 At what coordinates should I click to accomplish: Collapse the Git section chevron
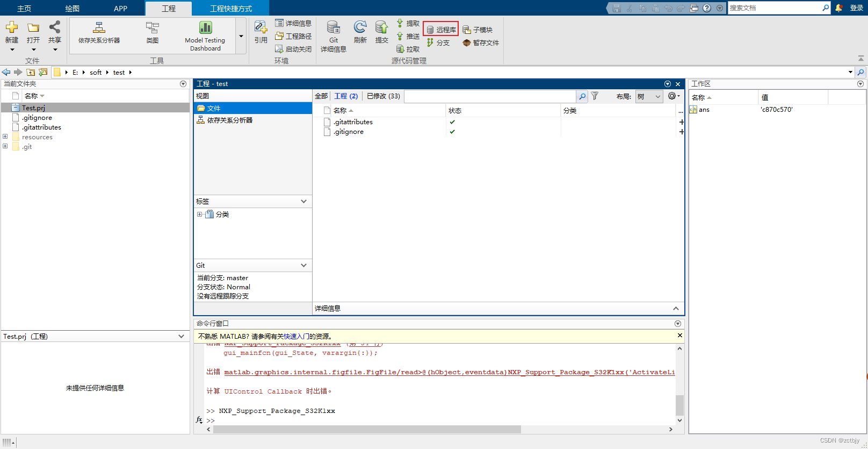303,265
